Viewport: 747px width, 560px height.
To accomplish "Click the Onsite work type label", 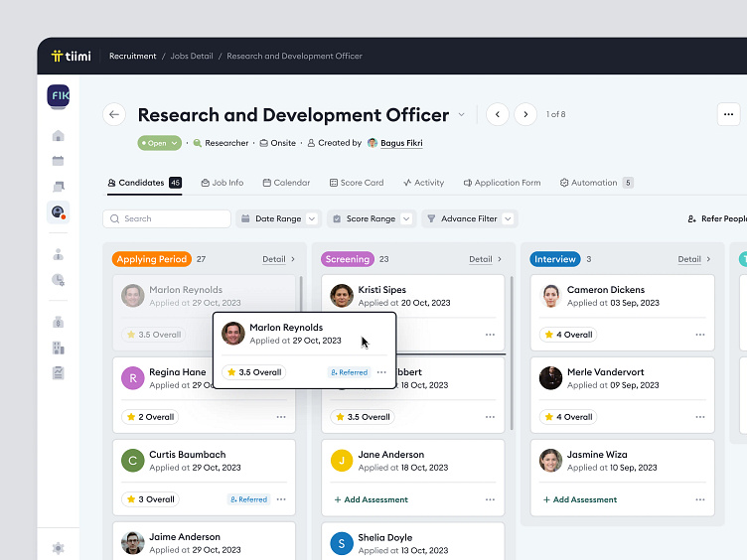I will 278,143.
